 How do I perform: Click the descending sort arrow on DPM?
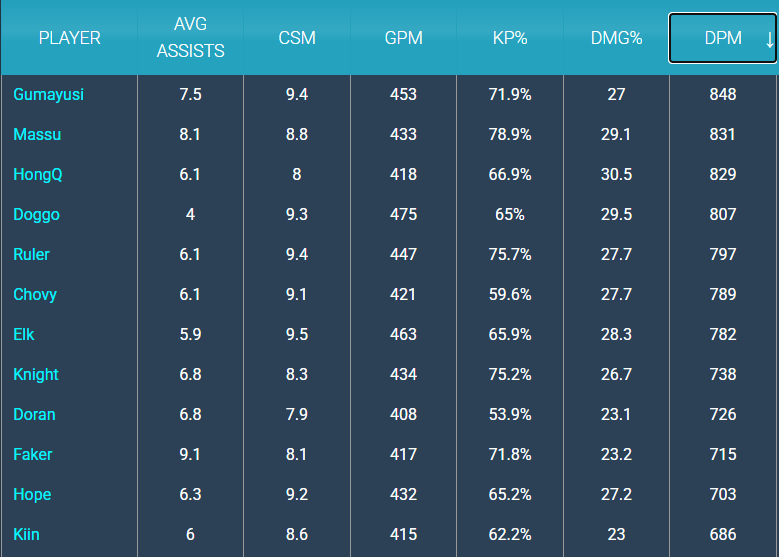click(769, 39)
